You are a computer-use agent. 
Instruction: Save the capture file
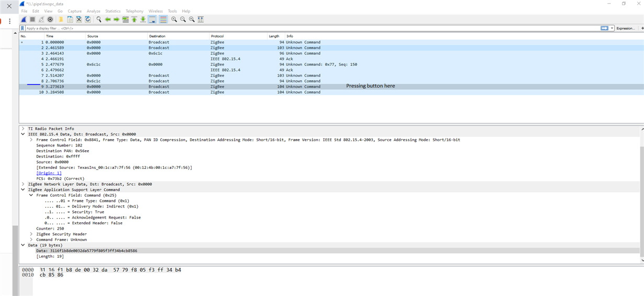point(70,19)
